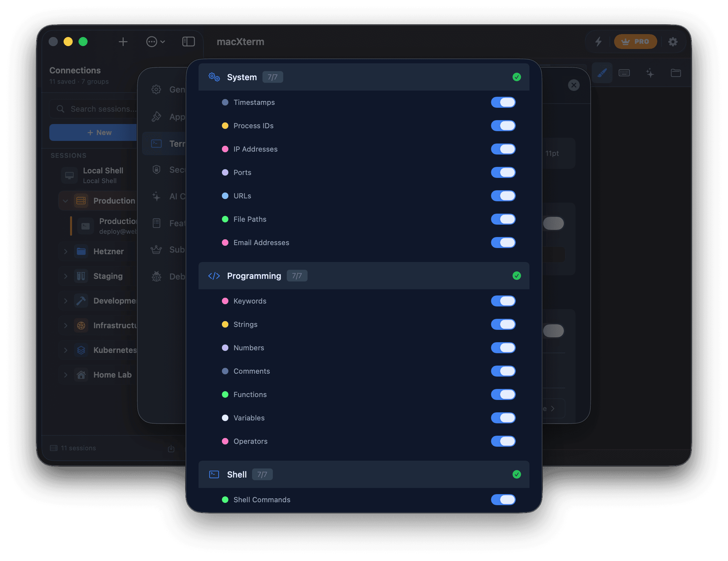Screen dimensions: 728x561
Task: Click the PRO upgrade badge
Action: coord(636,41)
